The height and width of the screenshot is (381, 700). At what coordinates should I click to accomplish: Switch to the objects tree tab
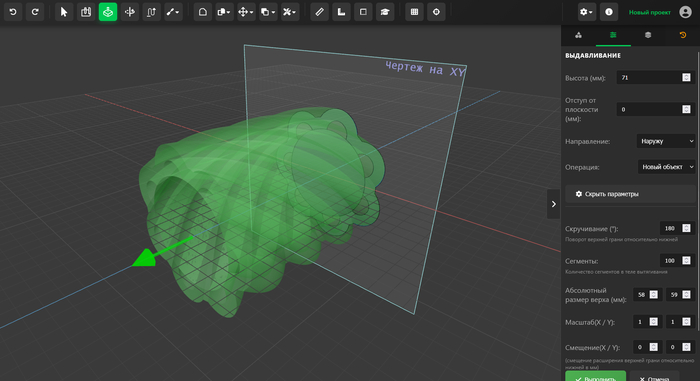[x=578, y=35]
